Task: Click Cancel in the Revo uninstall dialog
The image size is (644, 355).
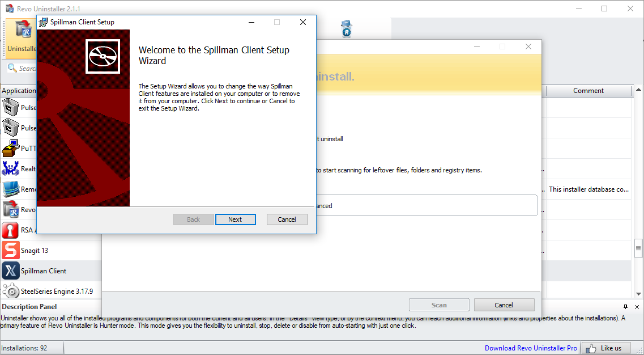Action: click(504, 305)
